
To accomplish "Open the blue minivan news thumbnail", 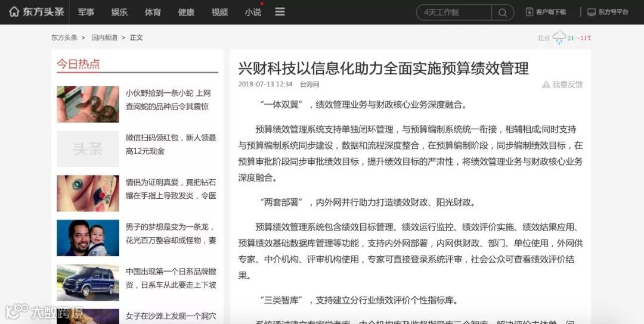I will [88, 282].
